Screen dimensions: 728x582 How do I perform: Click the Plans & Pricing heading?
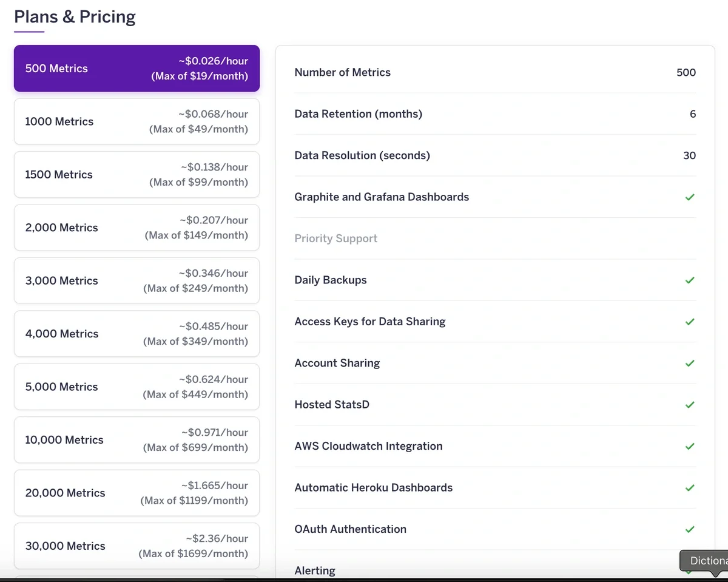[75, 17]
